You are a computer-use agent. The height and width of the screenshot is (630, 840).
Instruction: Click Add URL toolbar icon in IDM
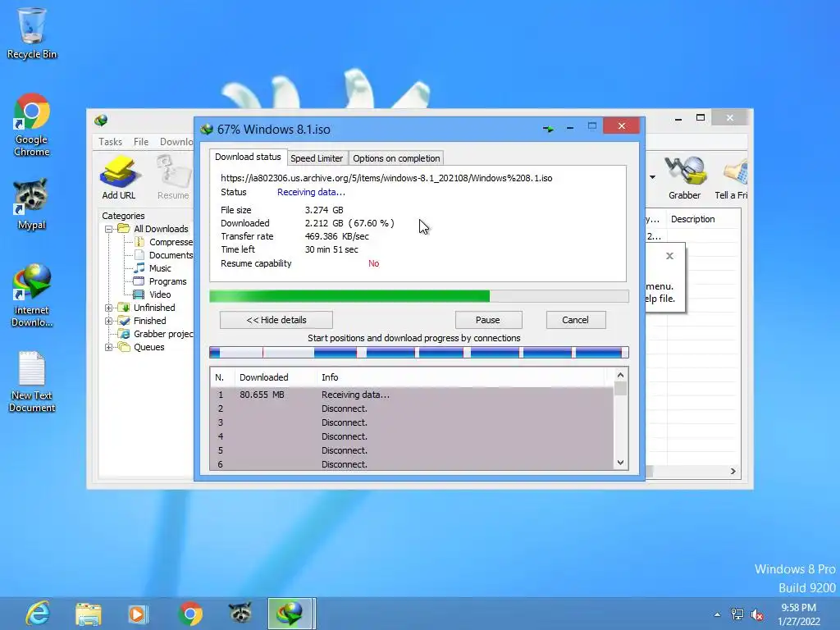coord(119,177)
